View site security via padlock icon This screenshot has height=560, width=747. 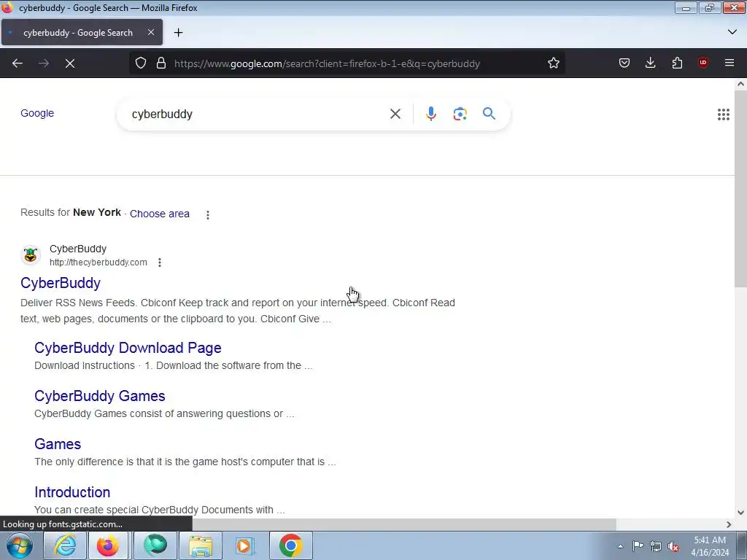click(x=161, y=63)
